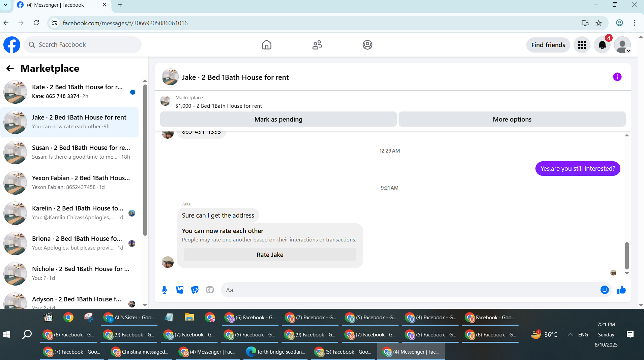
Task: Click the chat scrollbar down arrow
Action: (627, 273)
